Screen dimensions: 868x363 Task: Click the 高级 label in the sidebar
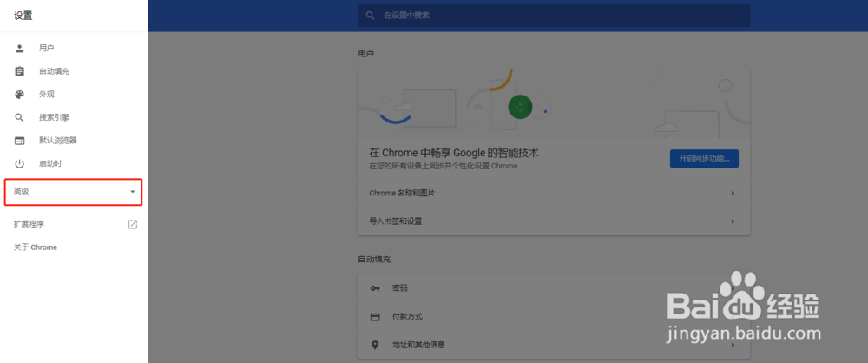pos(21,192)
